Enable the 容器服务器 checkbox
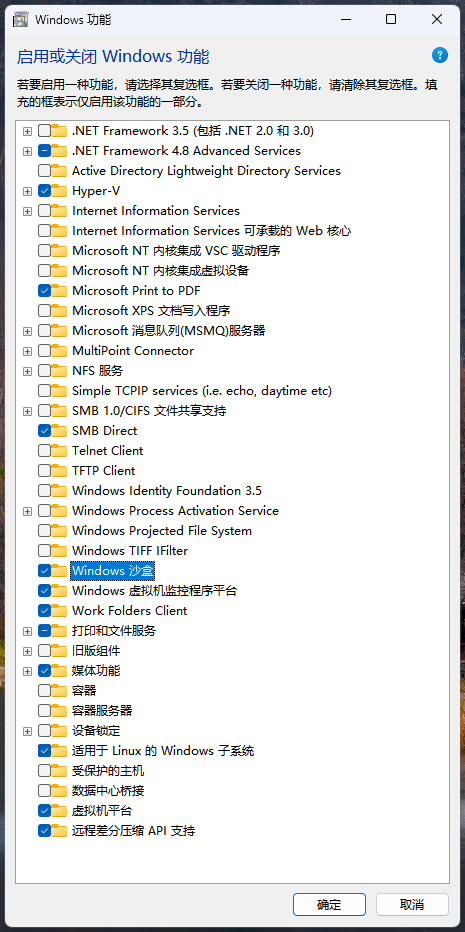 tap(44, 711)
